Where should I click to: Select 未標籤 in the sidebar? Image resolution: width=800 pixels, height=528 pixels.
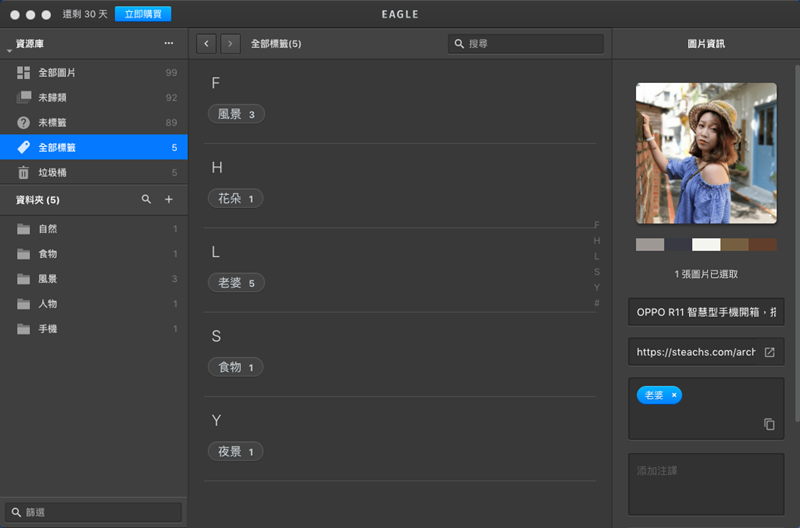(x=52, y=123)
